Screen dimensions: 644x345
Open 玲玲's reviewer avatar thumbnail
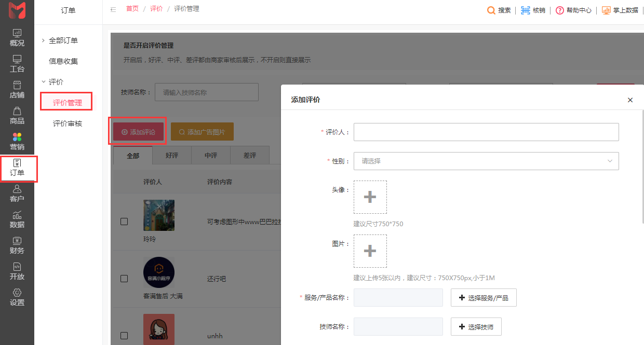coord(159,215)
